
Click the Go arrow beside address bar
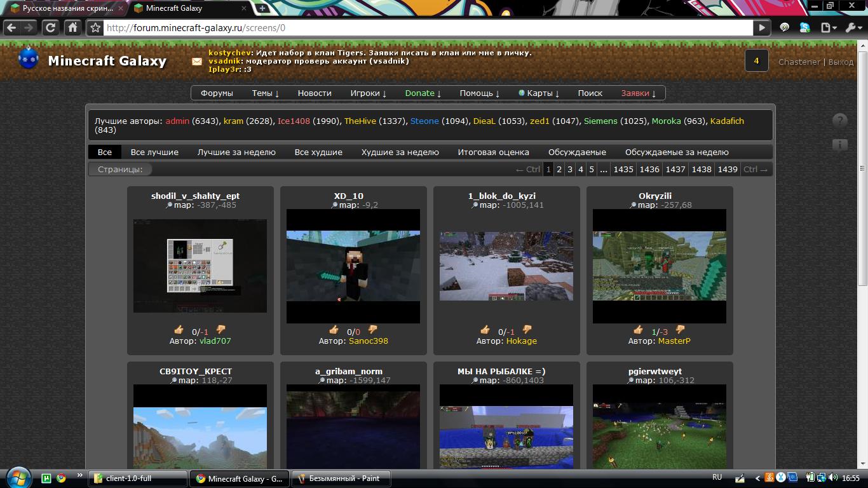pyautogui.click(x=762, y=27)
